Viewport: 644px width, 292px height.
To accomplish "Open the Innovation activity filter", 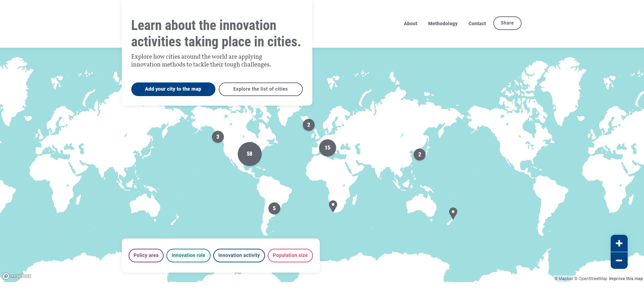I will [239, 256].
